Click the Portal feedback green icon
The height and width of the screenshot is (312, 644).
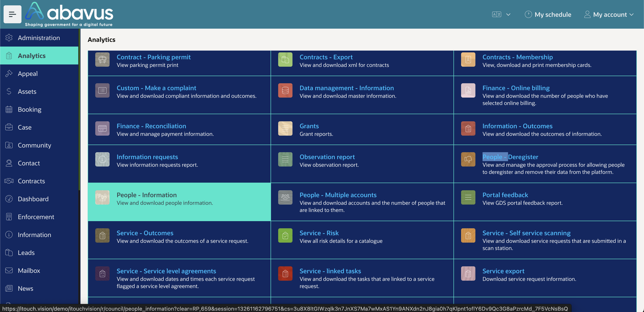pos(468,197)
